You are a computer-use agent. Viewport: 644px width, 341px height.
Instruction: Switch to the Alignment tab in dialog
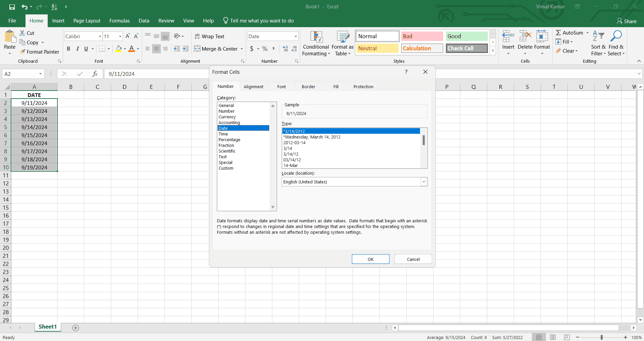click(253, 87)
